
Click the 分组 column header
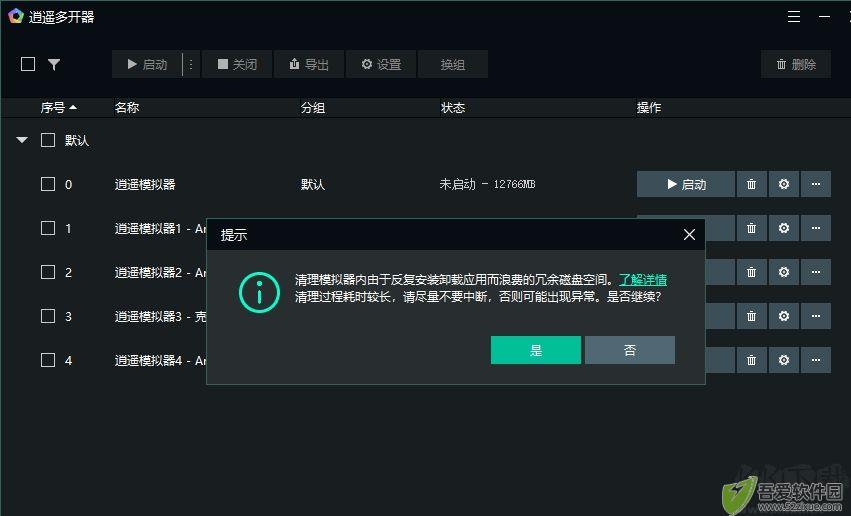point(313,107)
